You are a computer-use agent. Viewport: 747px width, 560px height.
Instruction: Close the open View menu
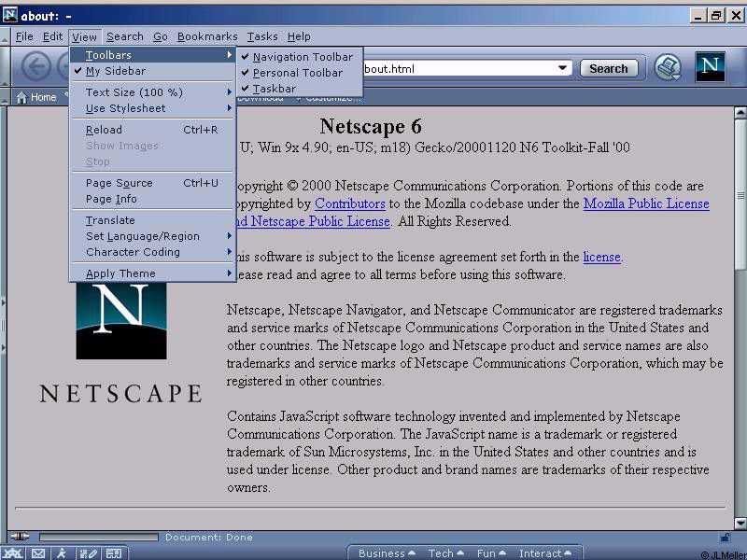[x=84, y=36]
